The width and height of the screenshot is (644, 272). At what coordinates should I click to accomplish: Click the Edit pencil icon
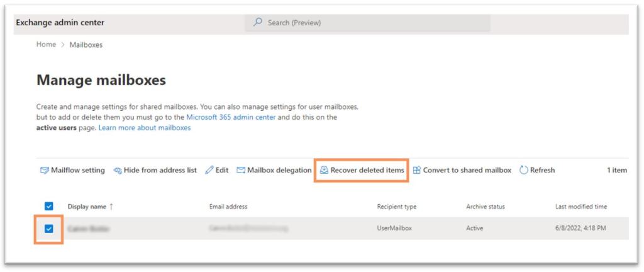pyautogui.click(x=209, y=170)
